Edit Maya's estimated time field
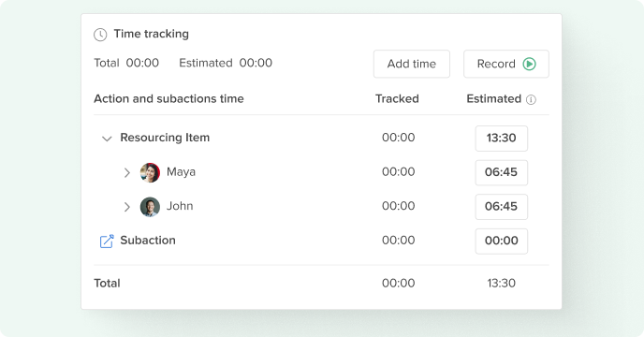The width and height of the screenshot is (644, 337). coord(501,172)
